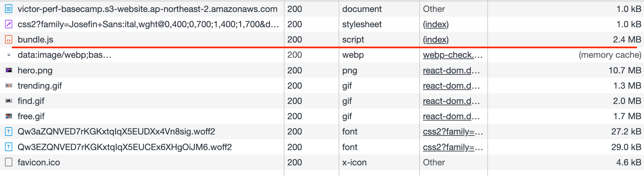Follow the webp-check initiator link
Screen dimensions: 644x176
tap(452, 55)
